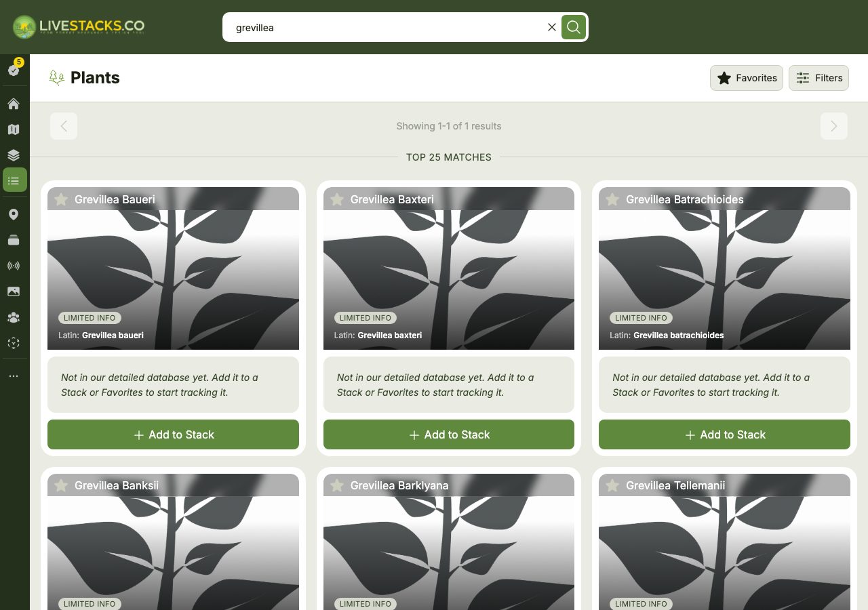Click the Grevillea Tellemanii card title

(x=675, y=485)
